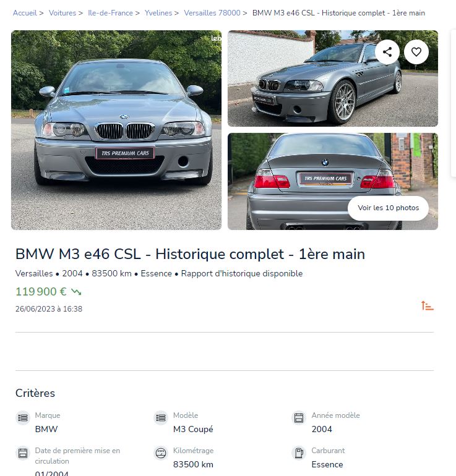Click the share icon on photo

(387, 52)
